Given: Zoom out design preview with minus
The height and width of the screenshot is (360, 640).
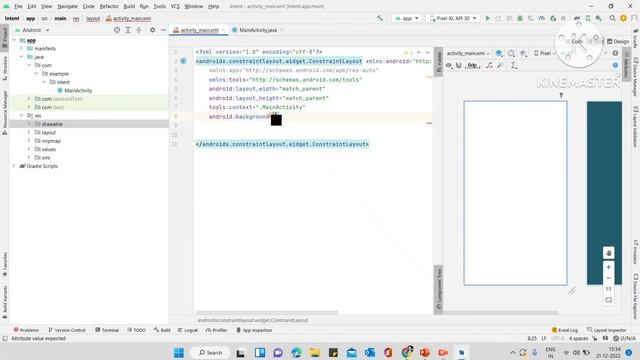Looking at the screenshot, I should point(609,278).
